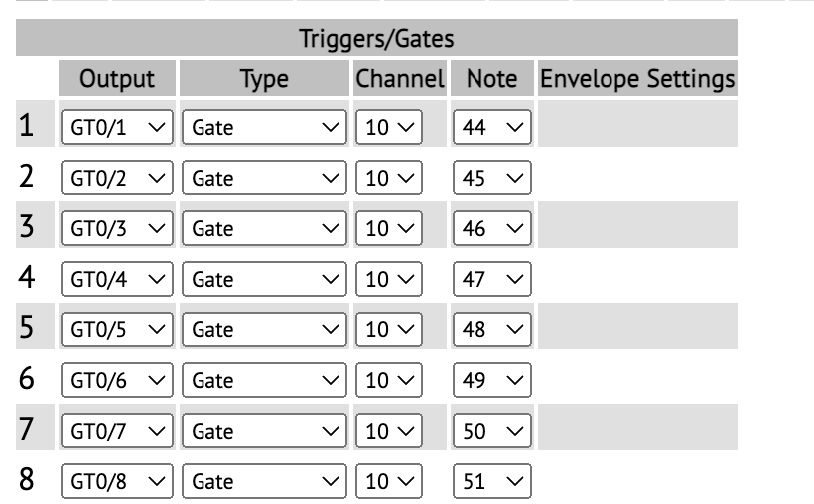Select channel dropdown in row 2
Screen dimensions: 814x504
[x=388, y=179]
